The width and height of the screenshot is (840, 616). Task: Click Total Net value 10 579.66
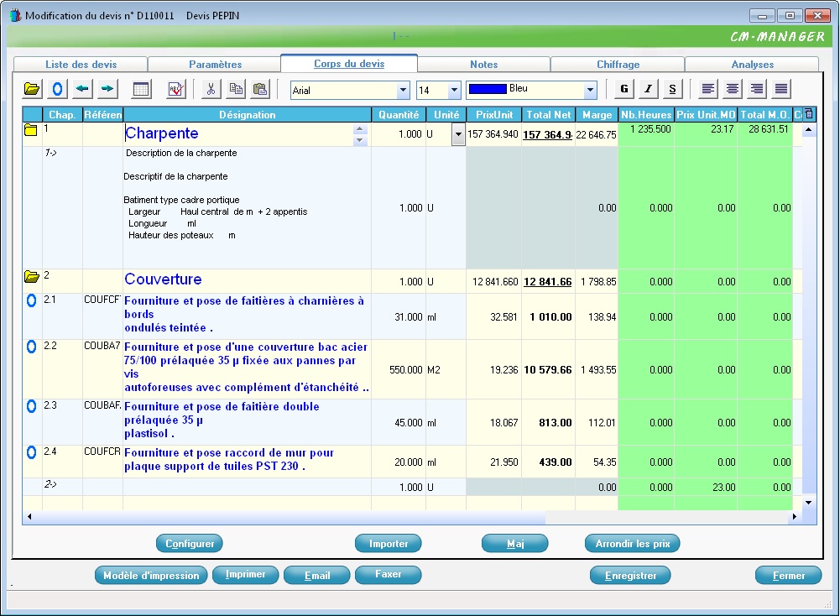(x=547, y=370)
